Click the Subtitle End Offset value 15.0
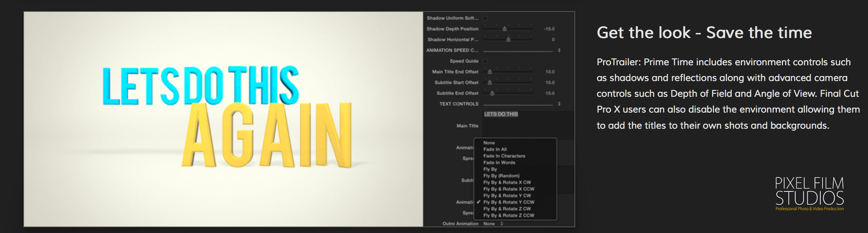This screenshot has width=868, height=233. tap(550, 93)
